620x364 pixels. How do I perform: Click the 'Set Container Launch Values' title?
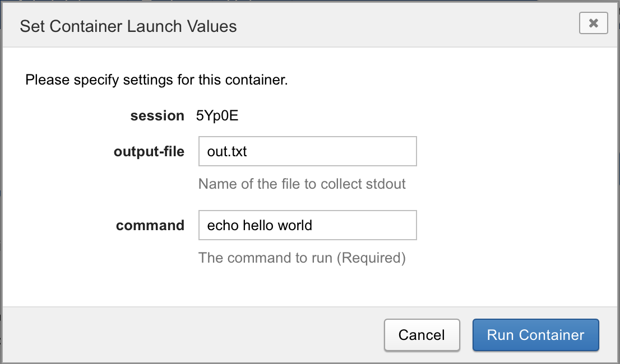point(128,26)
